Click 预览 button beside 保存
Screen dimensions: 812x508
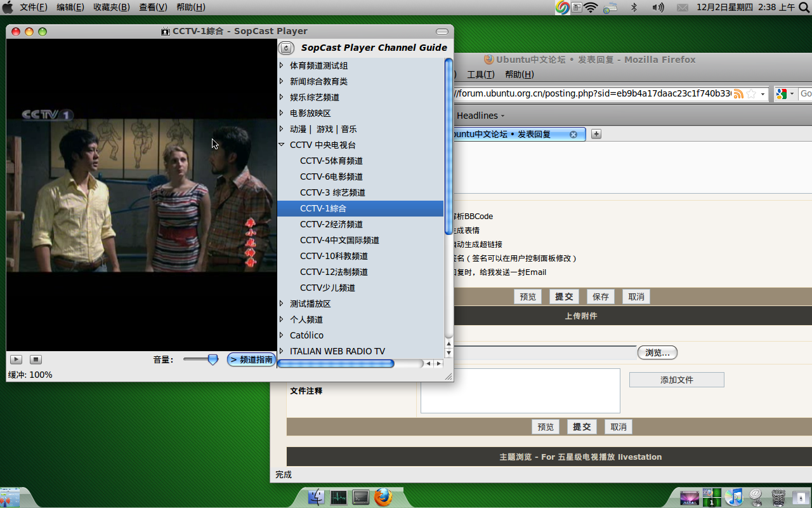pos(528,297)
